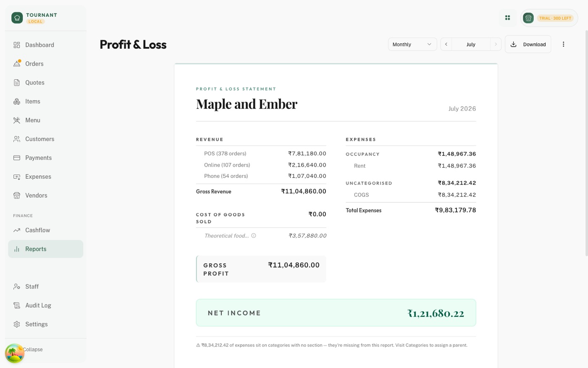Open the Orders bell icon

click(x=17, y=64)
